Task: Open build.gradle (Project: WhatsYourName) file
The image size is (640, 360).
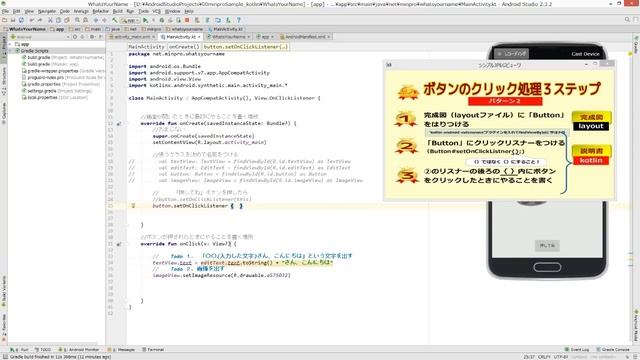Action: pos(63,58)
